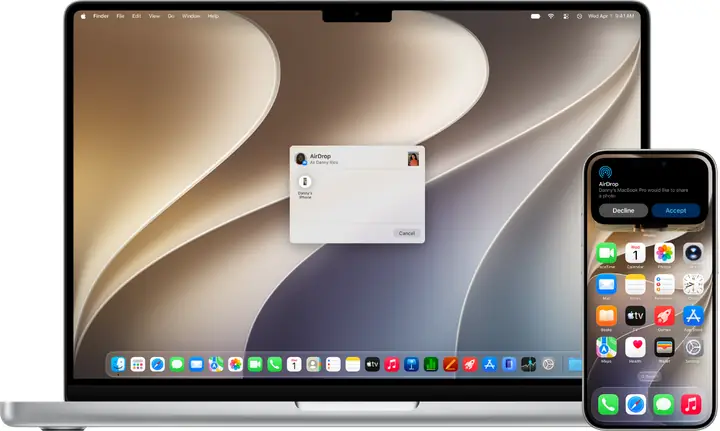
Task: Click the photo thumbnail in AirDrop dialog
Action: point(413,159)
